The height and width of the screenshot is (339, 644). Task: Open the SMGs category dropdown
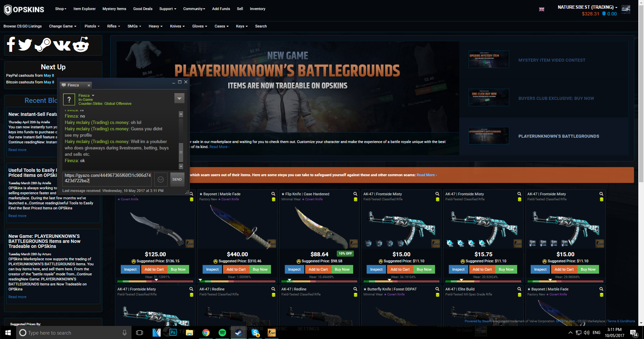[x=135, y=26]
